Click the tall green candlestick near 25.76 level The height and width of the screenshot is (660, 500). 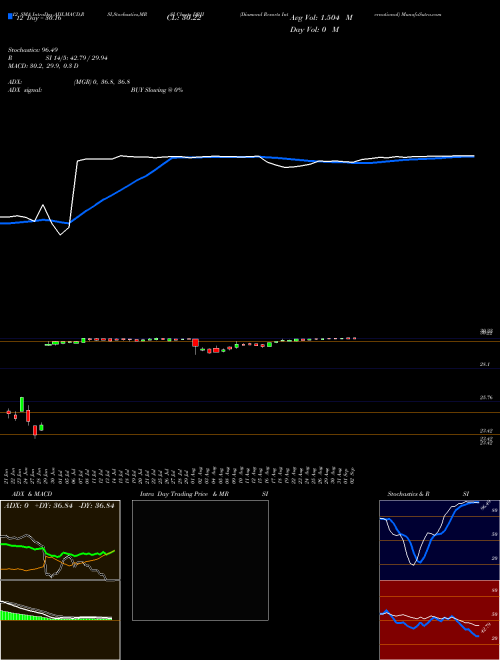pyautogui.click(x=22, y=404)
